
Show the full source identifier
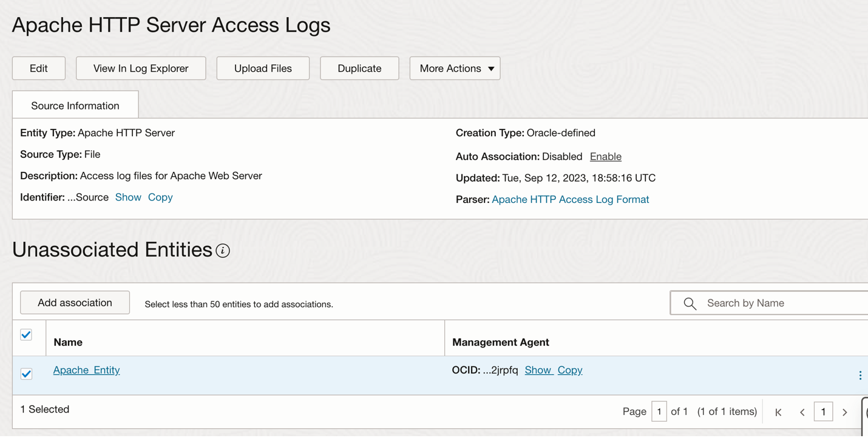click(128, 197)
